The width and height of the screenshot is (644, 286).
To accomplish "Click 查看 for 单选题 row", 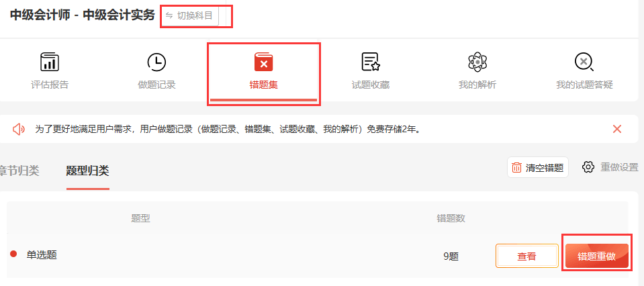I will pyautogui.click(x=526, y=256).
